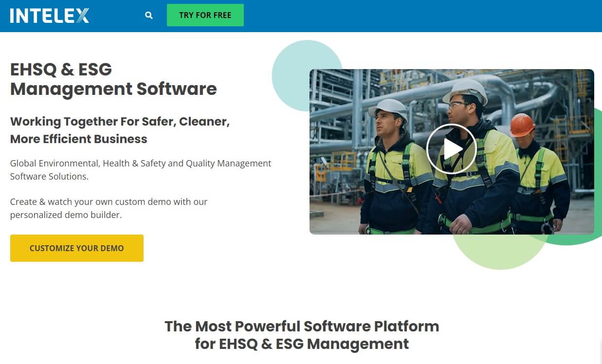Click the Try For Free button

[205, 15]
